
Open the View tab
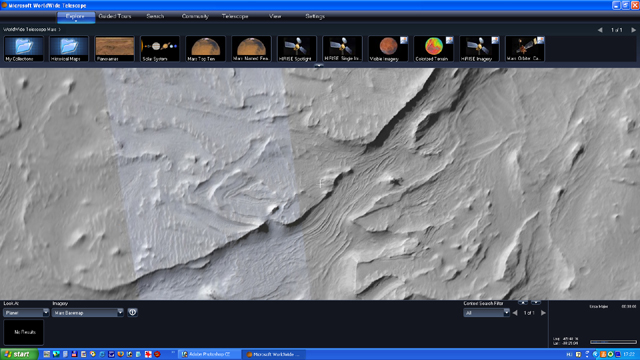coord(275,16)
